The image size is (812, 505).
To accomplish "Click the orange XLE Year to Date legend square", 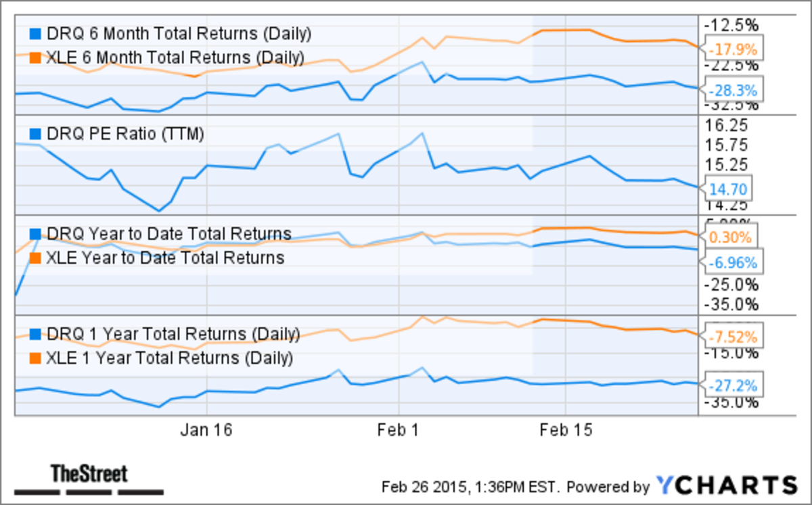I will coord(36,258).
